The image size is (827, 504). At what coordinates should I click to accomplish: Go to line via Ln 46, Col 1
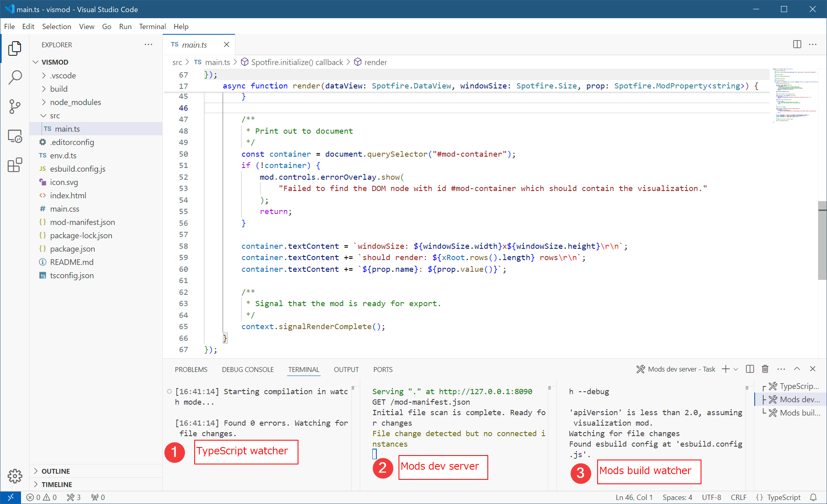point(634,497)
